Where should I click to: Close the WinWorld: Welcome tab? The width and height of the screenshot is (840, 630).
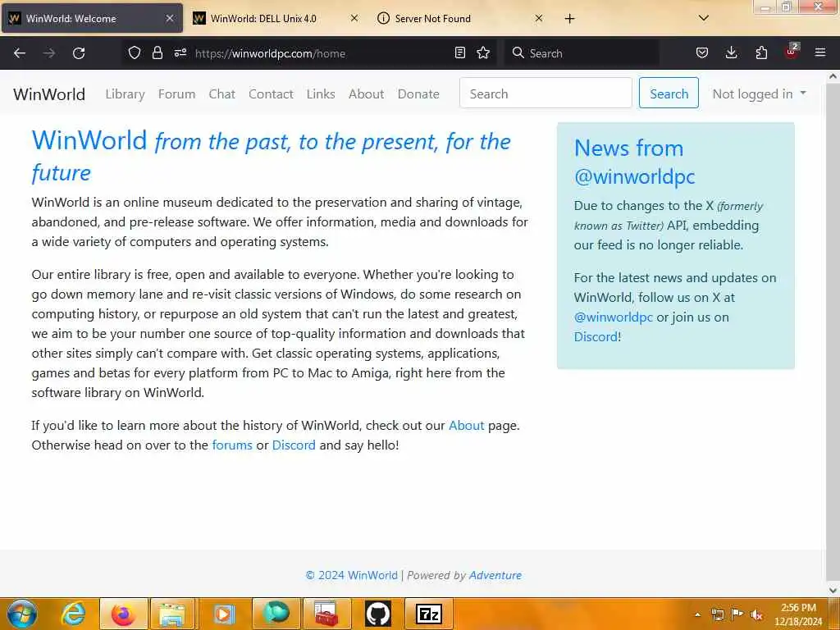tap(169, 18)
